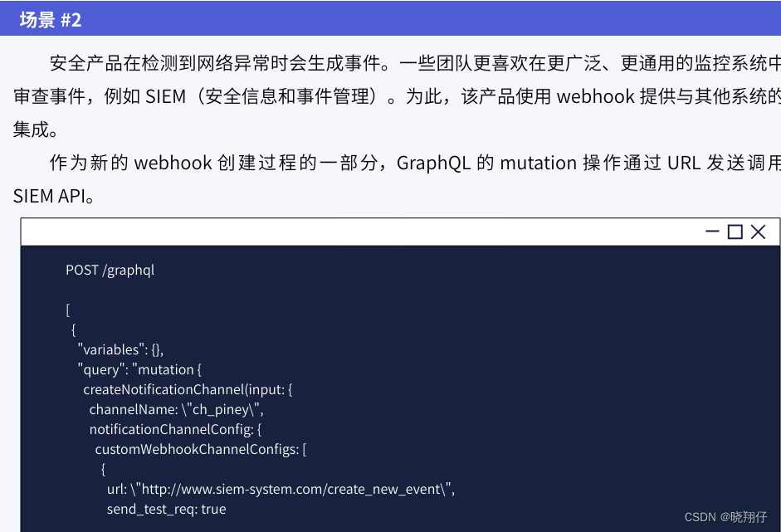Click the "场景 #2" heading banner
This screenshot has width=781, height=532.
[x=51, y=19]
